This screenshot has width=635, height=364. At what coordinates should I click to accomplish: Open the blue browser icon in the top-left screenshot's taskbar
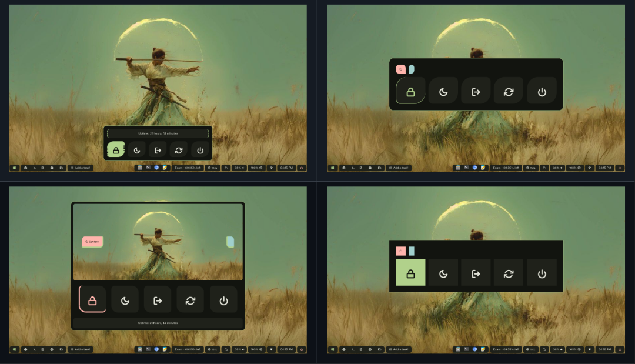coord(156,168)
